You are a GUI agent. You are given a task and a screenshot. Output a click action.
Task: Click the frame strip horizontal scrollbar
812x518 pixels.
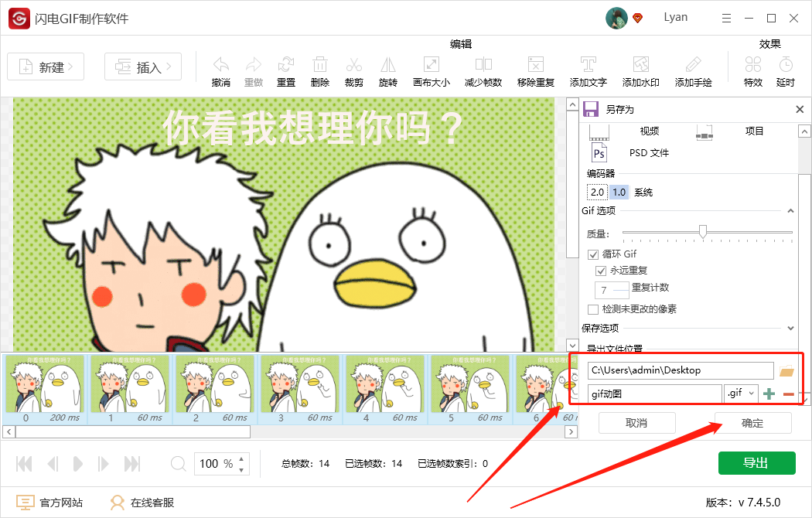pyautogui.click(x=133, y=431)
